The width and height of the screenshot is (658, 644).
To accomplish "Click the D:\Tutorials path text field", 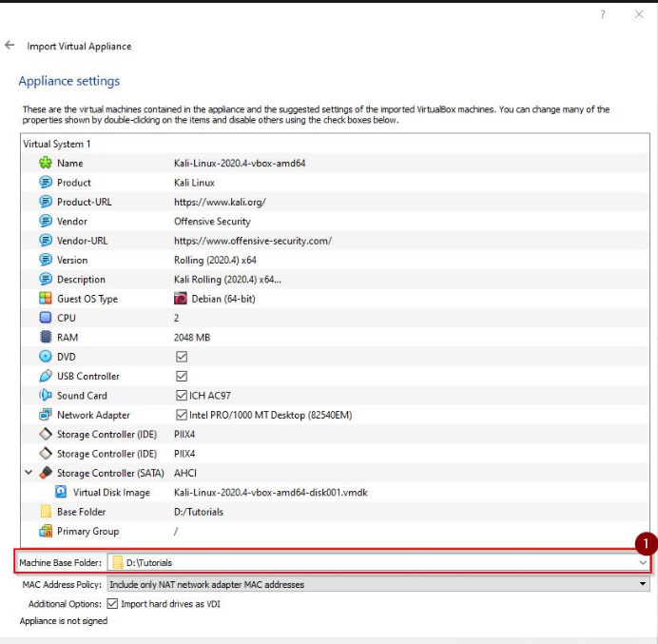I will tap(378, 562).
